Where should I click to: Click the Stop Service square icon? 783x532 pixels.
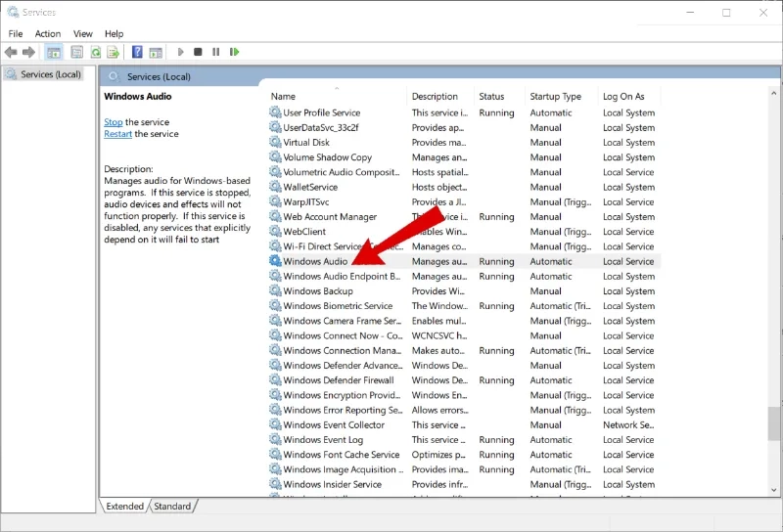198,52
